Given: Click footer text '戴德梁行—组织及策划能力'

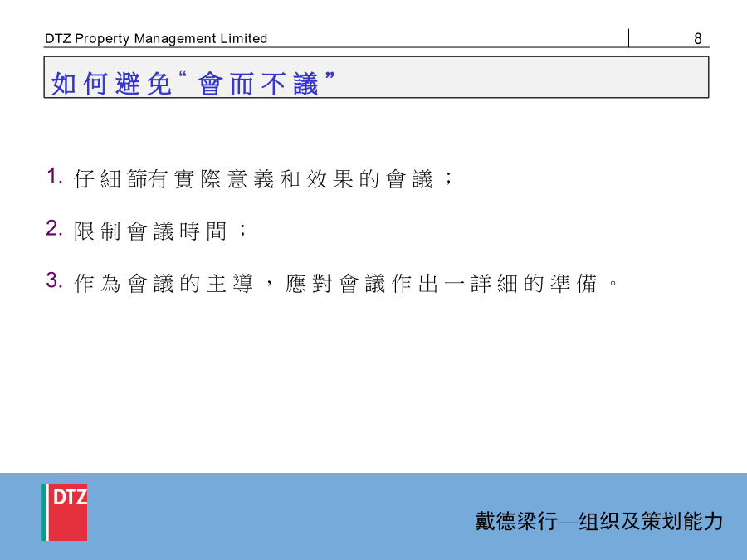Looking at the screenshot, I should click(599, 521).
